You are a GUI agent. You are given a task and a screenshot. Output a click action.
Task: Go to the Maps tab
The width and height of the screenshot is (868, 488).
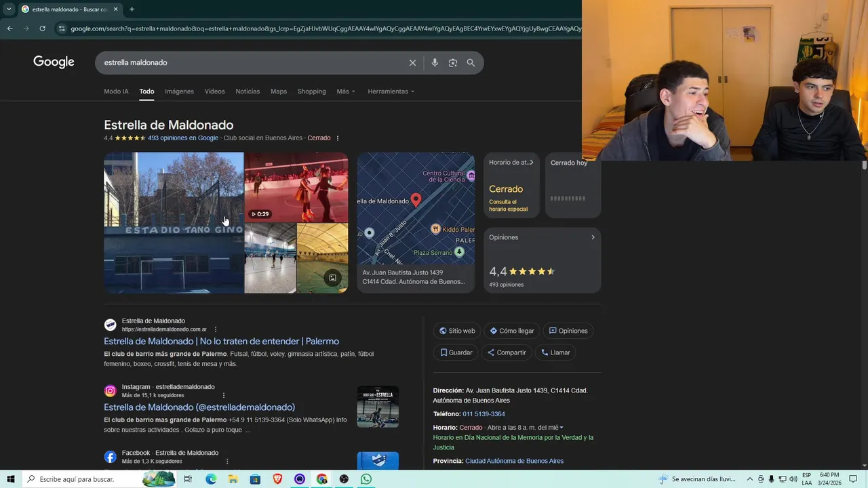tap(279, 91)
